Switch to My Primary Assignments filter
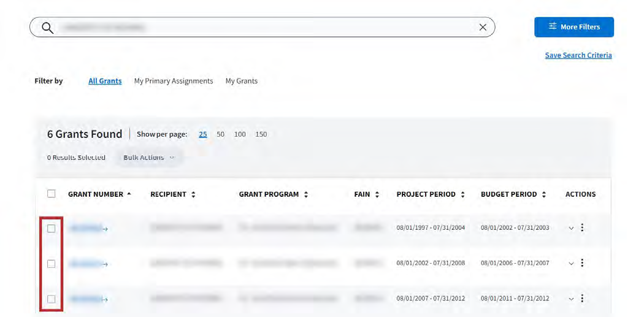The image size is (644, 317). pos(174,81)
